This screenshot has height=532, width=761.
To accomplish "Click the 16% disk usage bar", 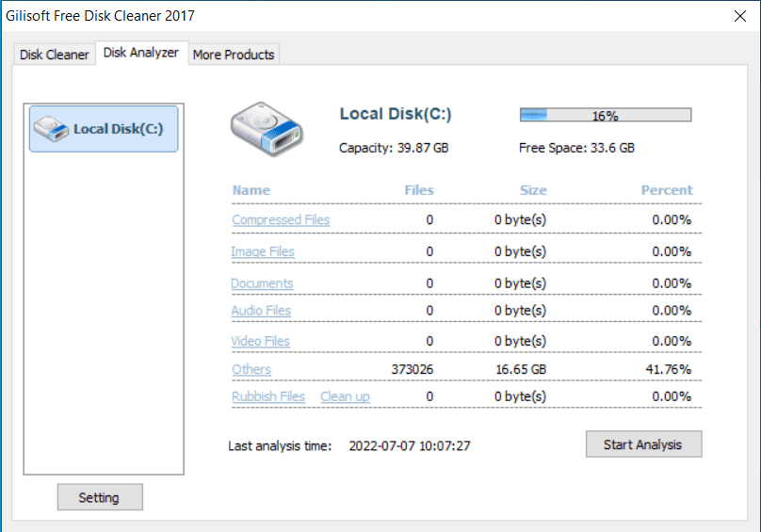I will tap(606, 115).
